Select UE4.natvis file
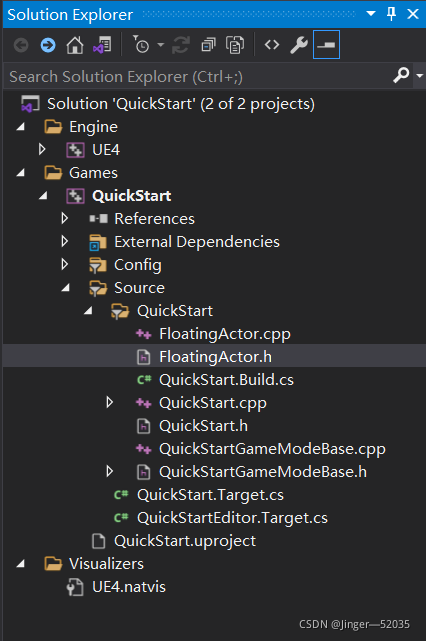Image resolution: width=426 pixels, height=641 pixels. click(129, 587)
